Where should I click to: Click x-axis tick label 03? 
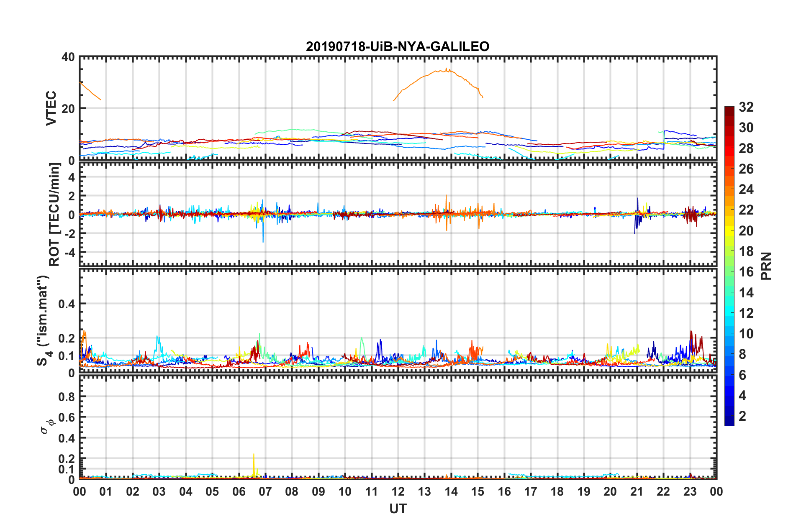[x=159, y=491]
